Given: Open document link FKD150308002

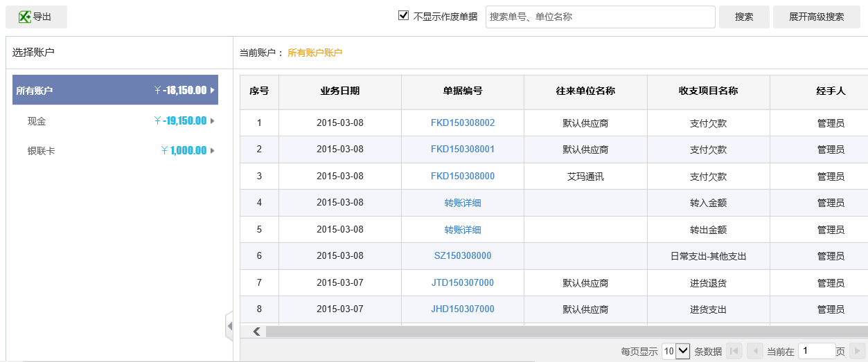Looking at the screenshot, I should [x=463, y=123].
